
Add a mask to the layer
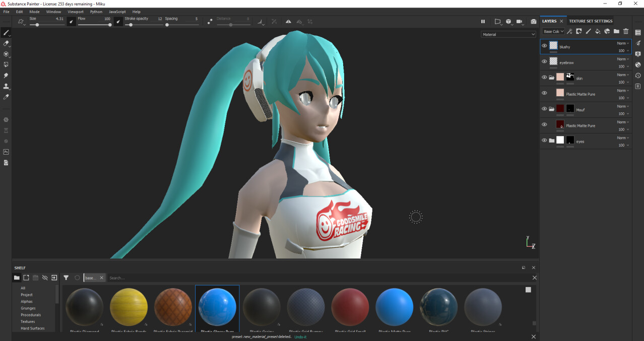click(x=579, y=31)
